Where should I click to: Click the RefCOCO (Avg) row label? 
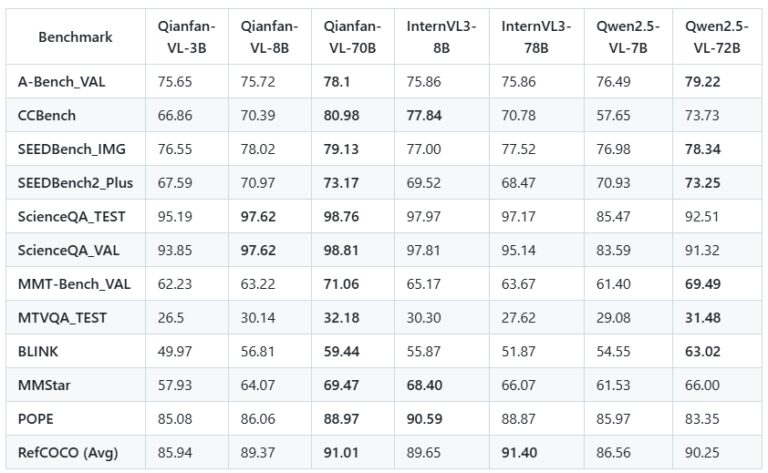67,453
